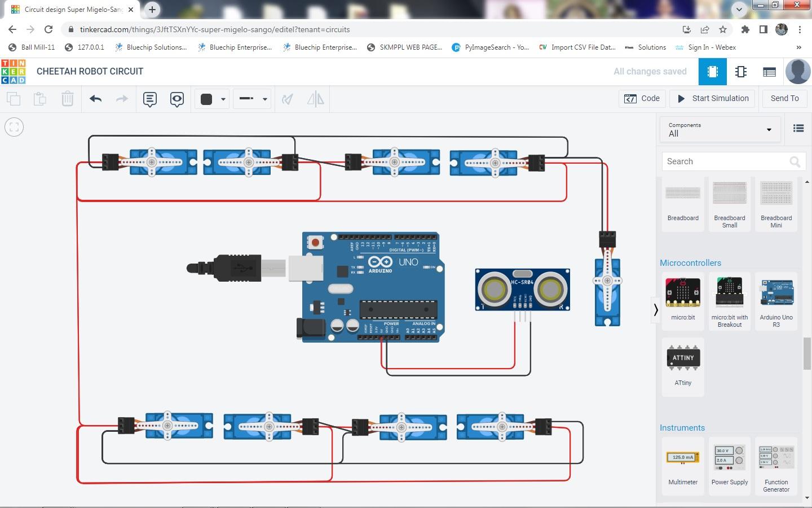Open the notes annotation tool

[150, 99]
